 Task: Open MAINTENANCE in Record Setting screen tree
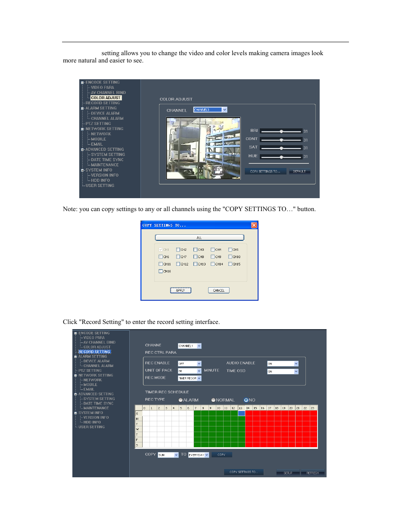click(96, 408)
